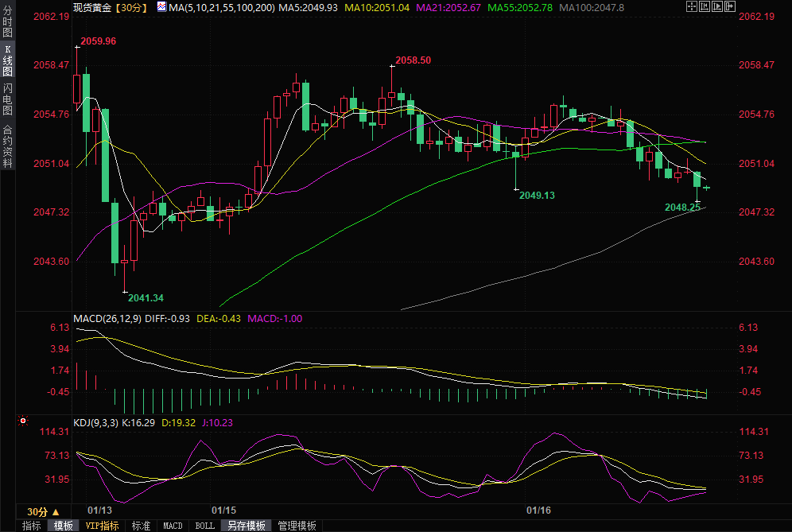Apply the MACD template
The height and width of the screenshot is (532, 792).
point(173,526)
